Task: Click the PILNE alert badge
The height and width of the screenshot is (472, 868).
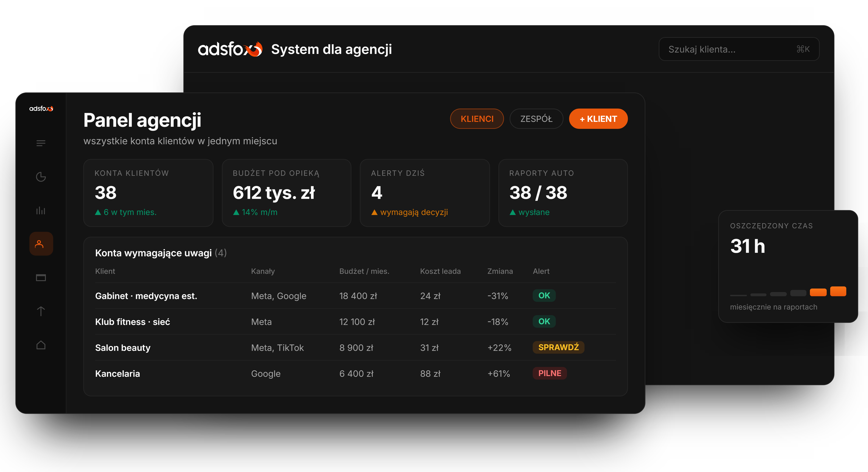Action: (549, 373)
